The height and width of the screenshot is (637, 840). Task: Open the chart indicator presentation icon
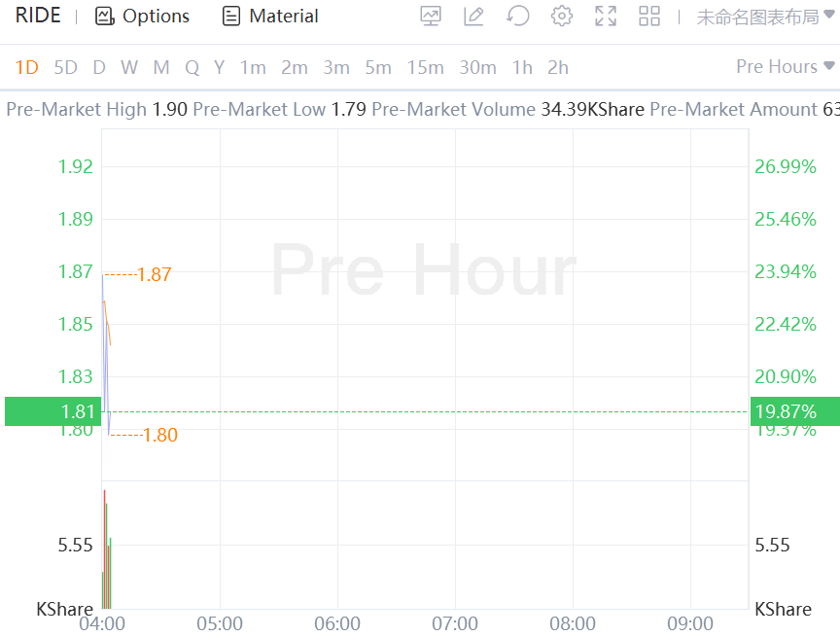[431, 16]
